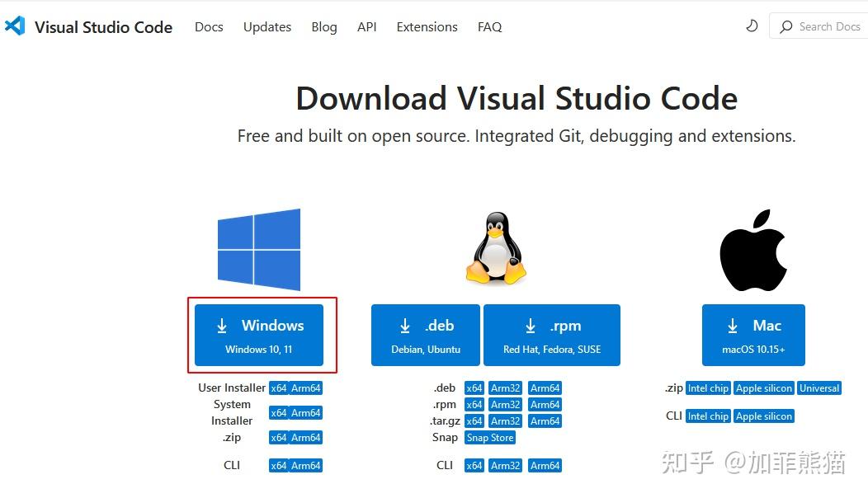Select Intel chip for the Mac .zip download
Viewport: 868px width, 498px height.
point(708,388)
